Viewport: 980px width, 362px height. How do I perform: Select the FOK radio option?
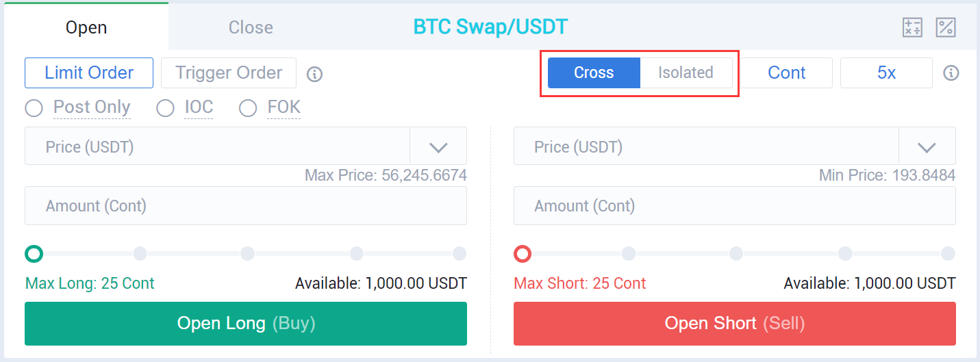[x=248, y=108]
